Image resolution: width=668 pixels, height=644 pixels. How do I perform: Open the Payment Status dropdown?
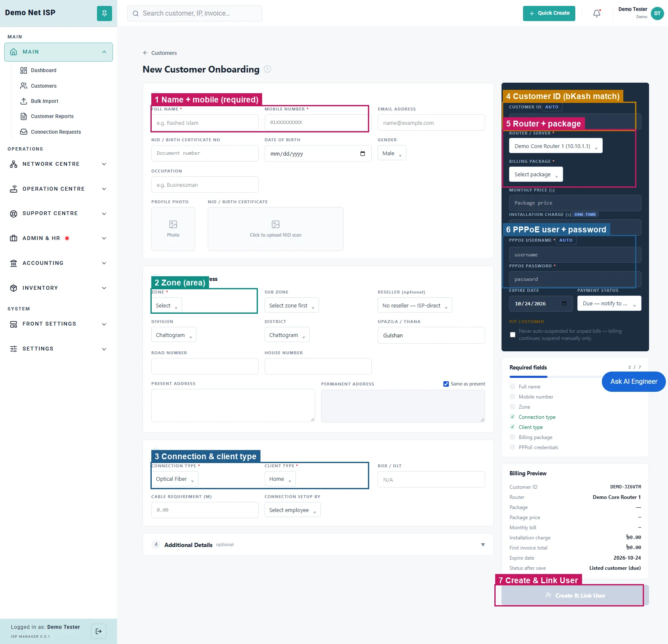click(x=609, y=304)
